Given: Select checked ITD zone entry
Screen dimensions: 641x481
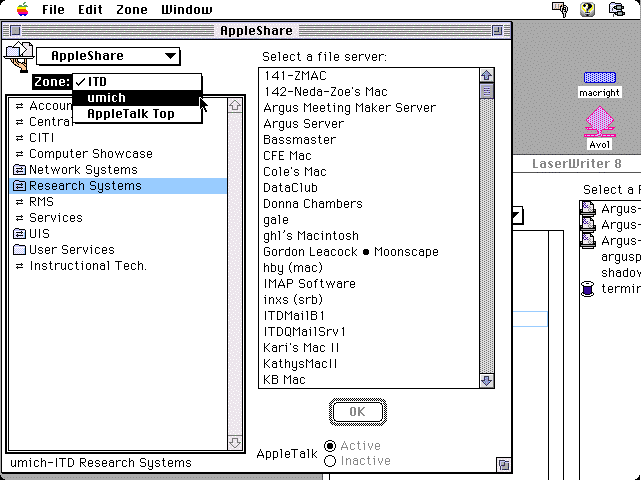Looking at the screenshot, I should [x=137, y=82].
